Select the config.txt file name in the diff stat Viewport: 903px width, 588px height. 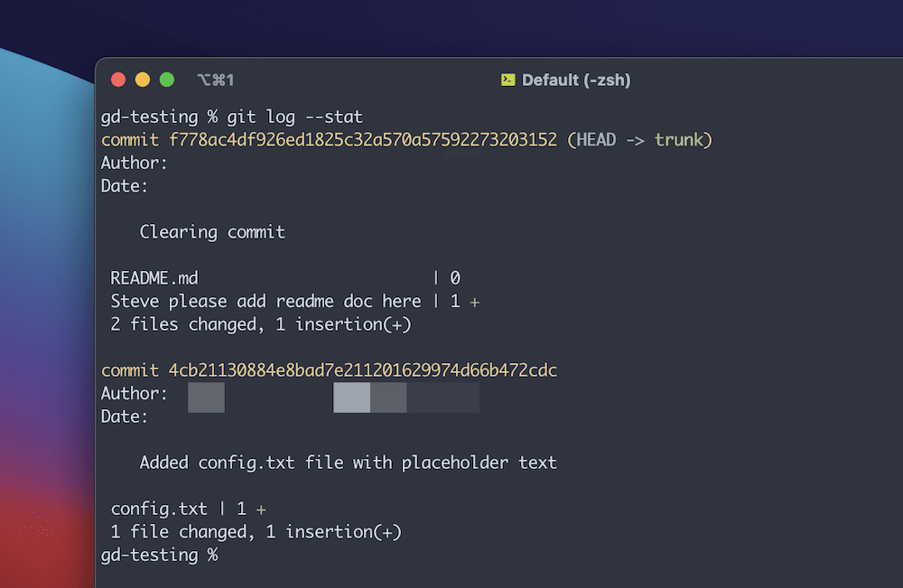[x=159, y=509]
